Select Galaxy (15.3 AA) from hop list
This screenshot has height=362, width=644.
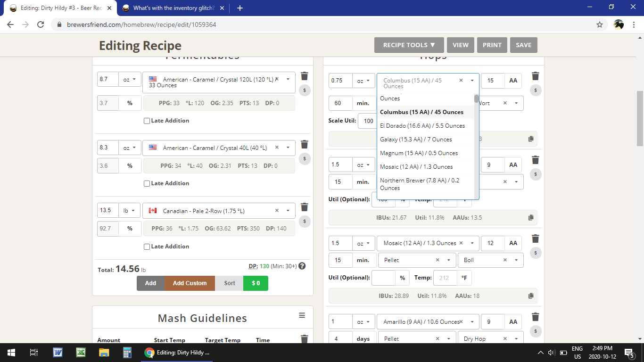[x=416, y=140]
